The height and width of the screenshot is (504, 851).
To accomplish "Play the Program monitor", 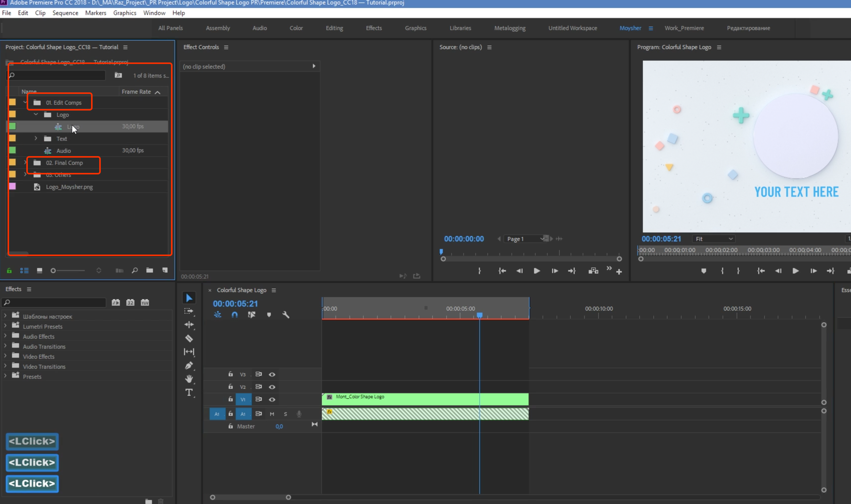I will pyautogui.click(x=796, y=271).
